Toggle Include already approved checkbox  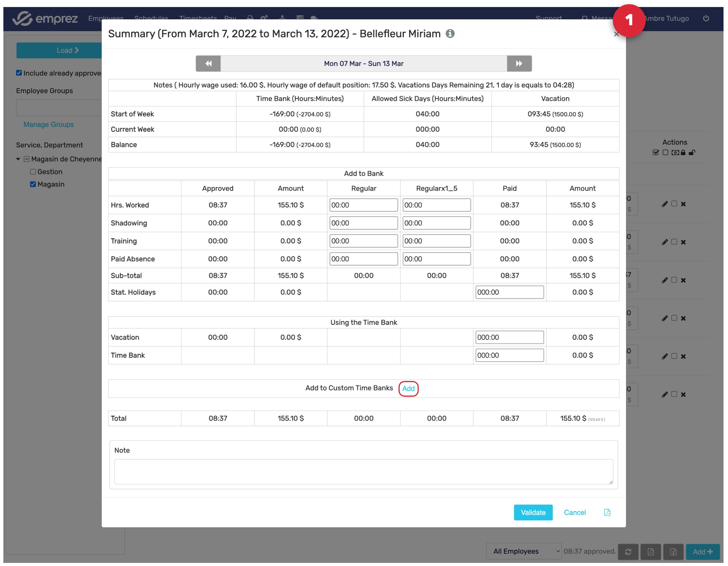pyautogui.click(x=19, y=73)
